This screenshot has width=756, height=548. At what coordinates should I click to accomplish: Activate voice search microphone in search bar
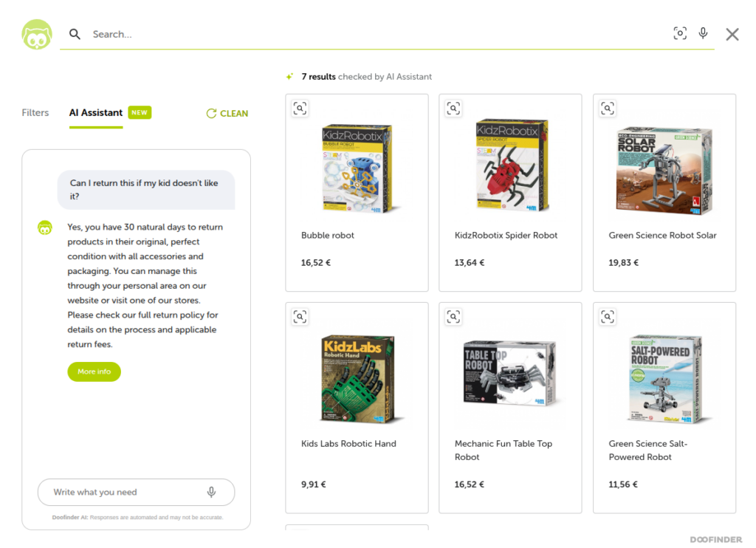pyautogui.click(x=704, y=32)
